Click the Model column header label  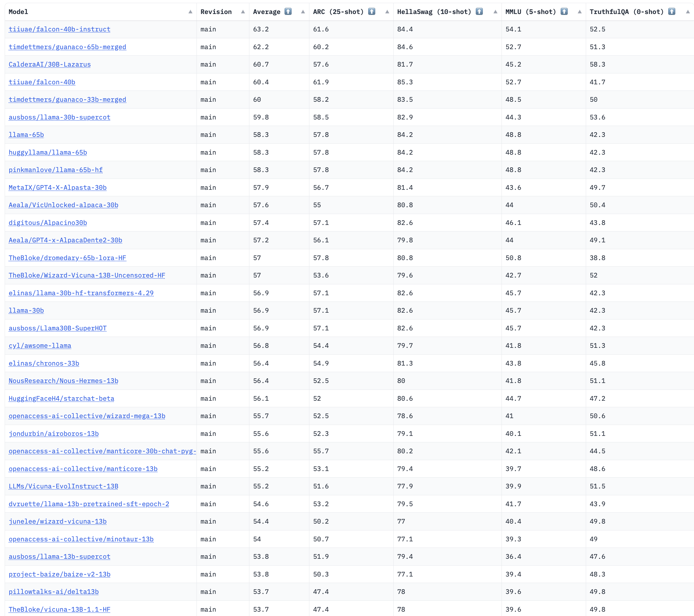pos(18,12)
